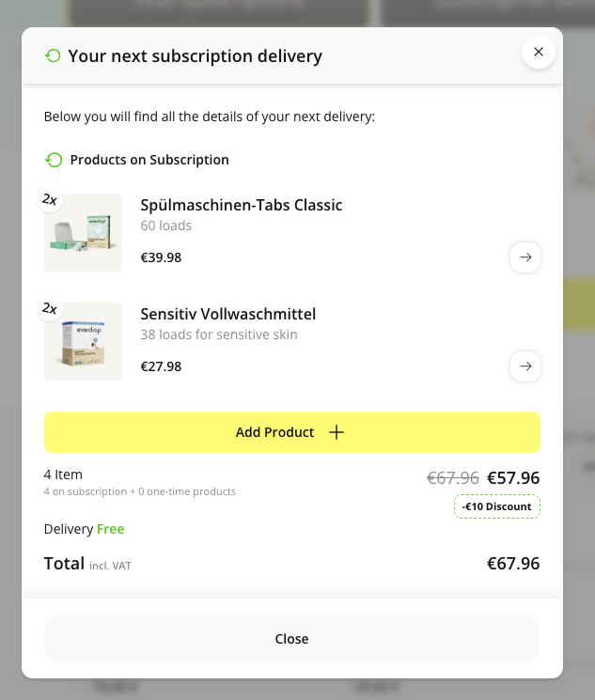Click the green Free delivery text

tap(111, 529)
